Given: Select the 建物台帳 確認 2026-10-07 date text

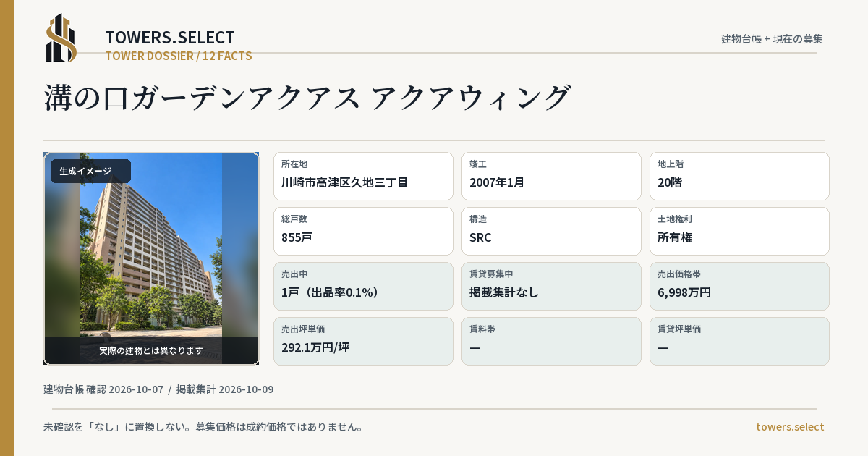Looking at the screenshot, I should tap(103, 389).
